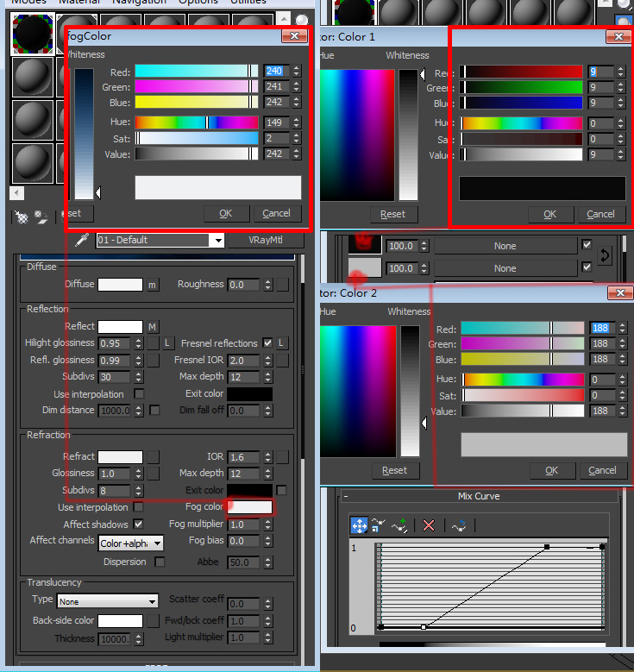This screenshot has width=634, height=672.
Task: Enable the Dispersion checkbox
Action: pyautogui.click(x=160, y=562)
